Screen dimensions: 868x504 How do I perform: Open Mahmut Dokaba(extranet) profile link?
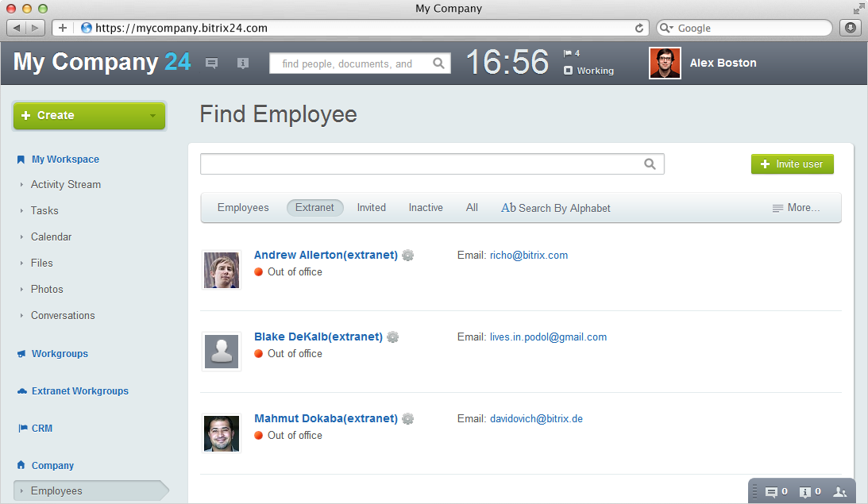[x=326, y=419]
